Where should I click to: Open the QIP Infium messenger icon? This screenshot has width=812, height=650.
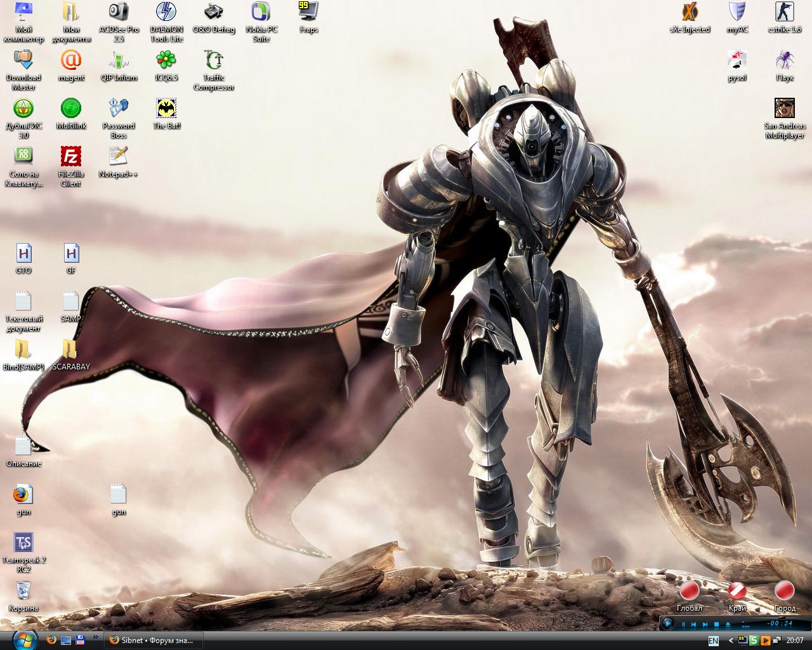pyautogui.click(x=119, y=65)
